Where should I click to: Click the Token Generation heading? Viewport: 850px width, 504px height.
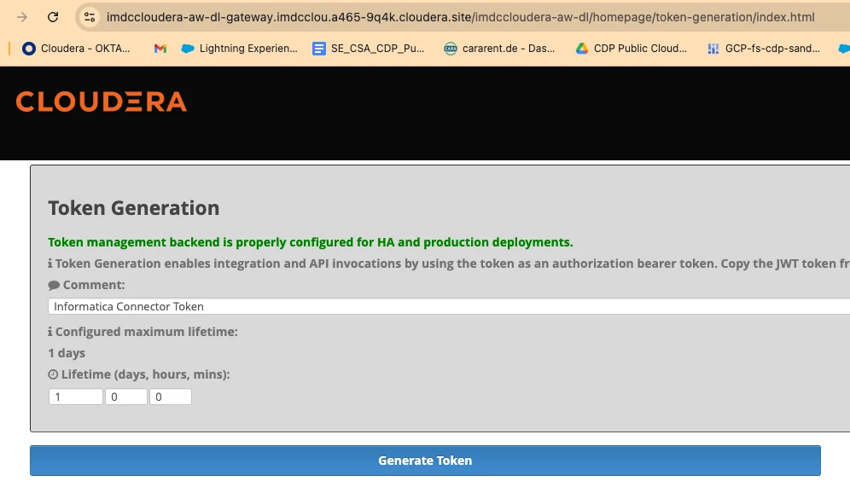pos(134,208)
